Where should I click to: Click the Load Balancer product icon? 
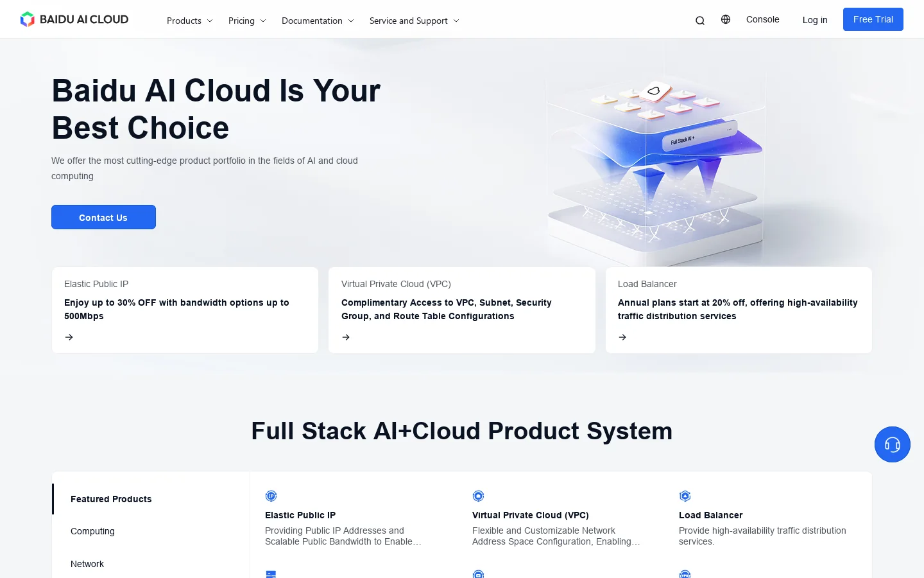point(685,496)
